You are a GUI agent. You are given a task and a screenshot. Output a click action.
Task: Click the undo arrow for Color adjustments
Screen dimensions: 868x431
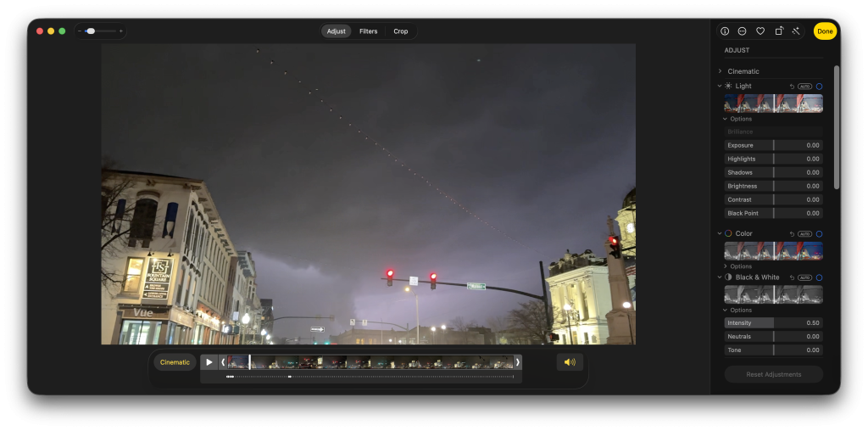pos(792,234)
